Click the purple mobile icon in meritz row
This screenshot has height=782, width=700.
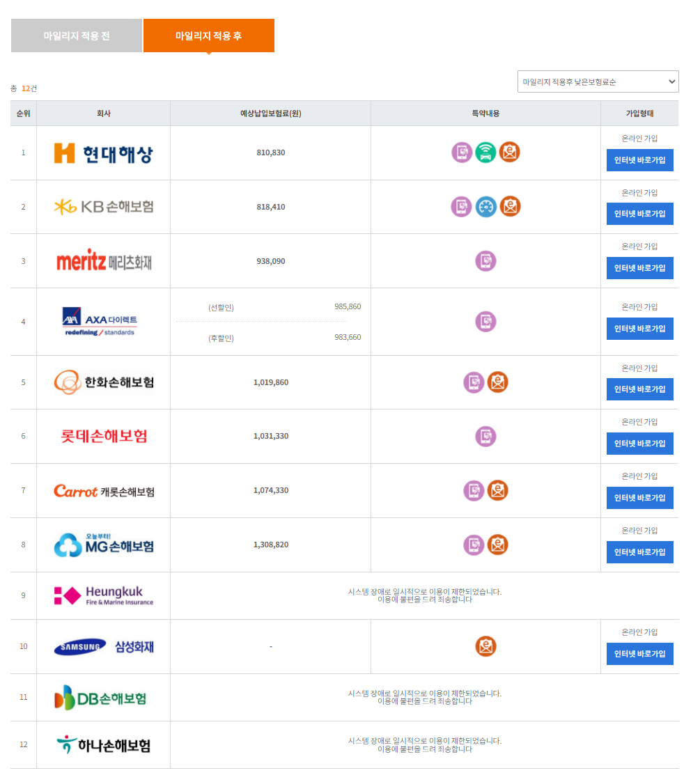[x=485, y=261]
